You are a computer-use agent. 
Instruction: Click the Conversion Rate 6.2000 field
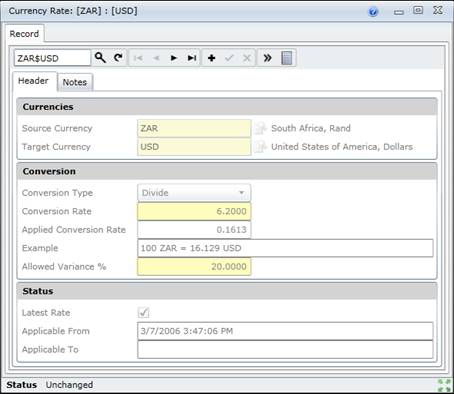[194, 211]
